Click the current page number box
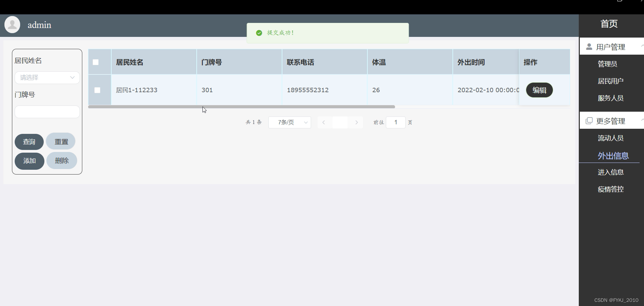 [x=340, y=122]
